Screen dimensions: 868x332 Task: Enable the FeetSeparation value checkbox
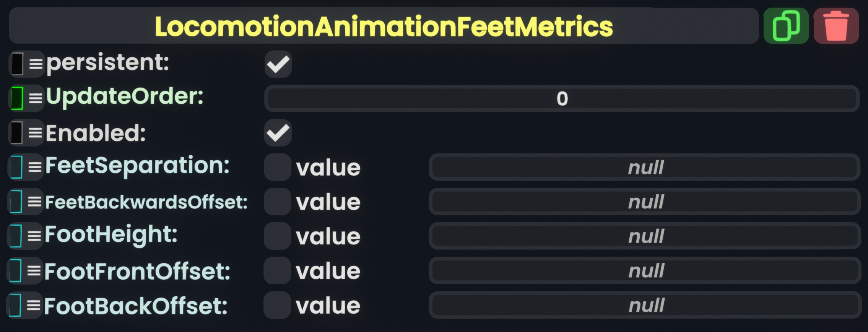(x=278, y=167)
